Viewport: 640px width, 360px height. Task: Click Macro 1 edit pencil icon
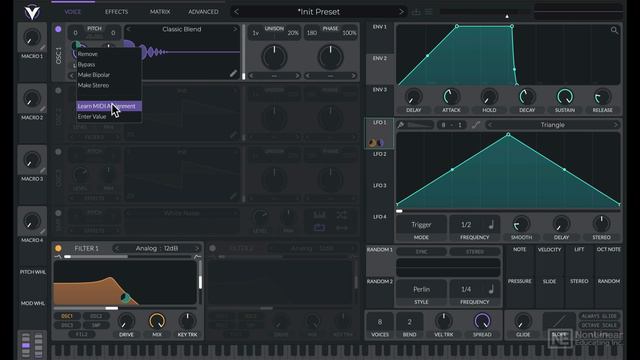43,48
